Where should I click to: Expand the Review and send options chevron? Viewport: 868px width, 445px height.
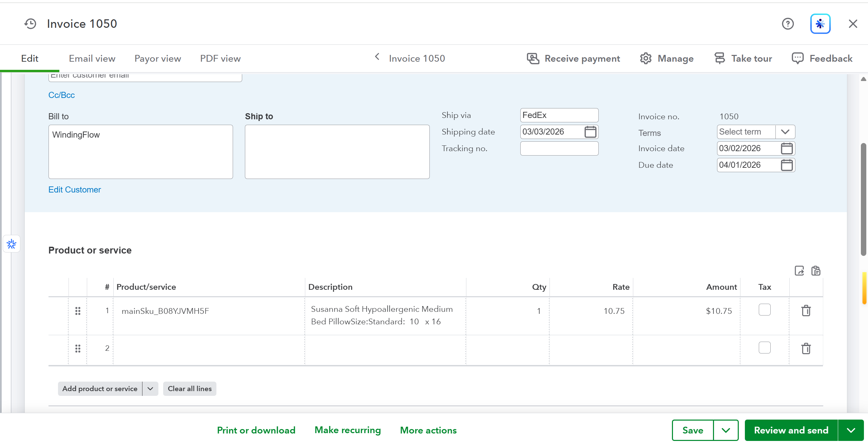point(851,430)
